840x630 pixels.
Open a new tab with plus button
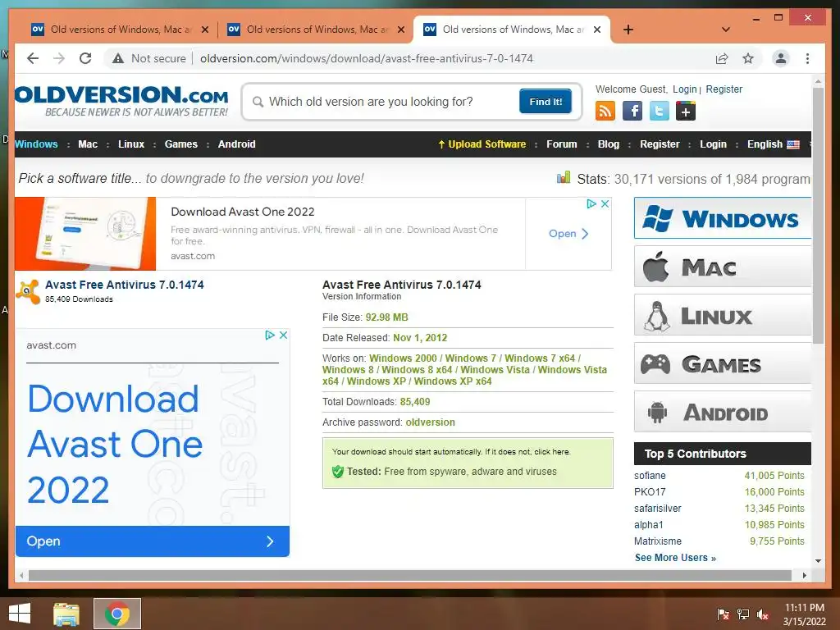coord(628,30)
